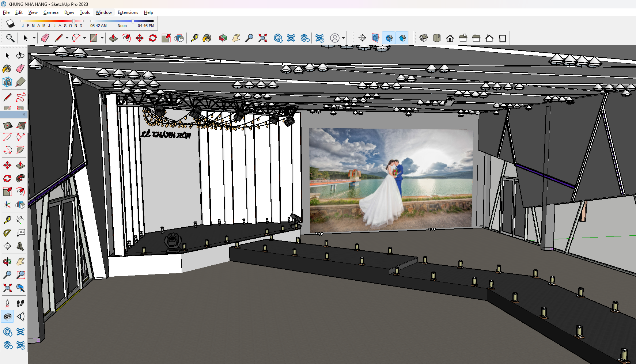Select the 3D Text tool in left toolbar

tap(20, 246)
